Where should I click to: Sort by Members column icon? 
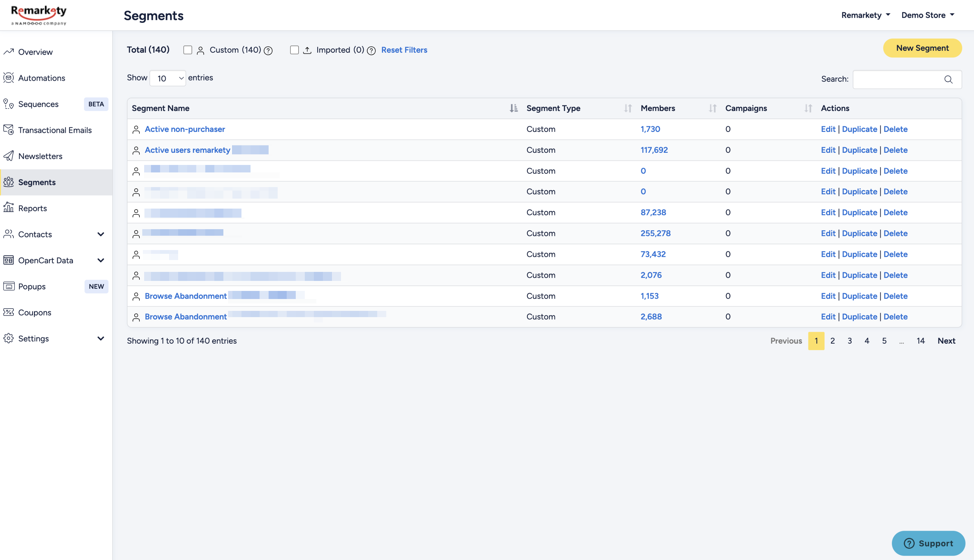click(712, 108)
